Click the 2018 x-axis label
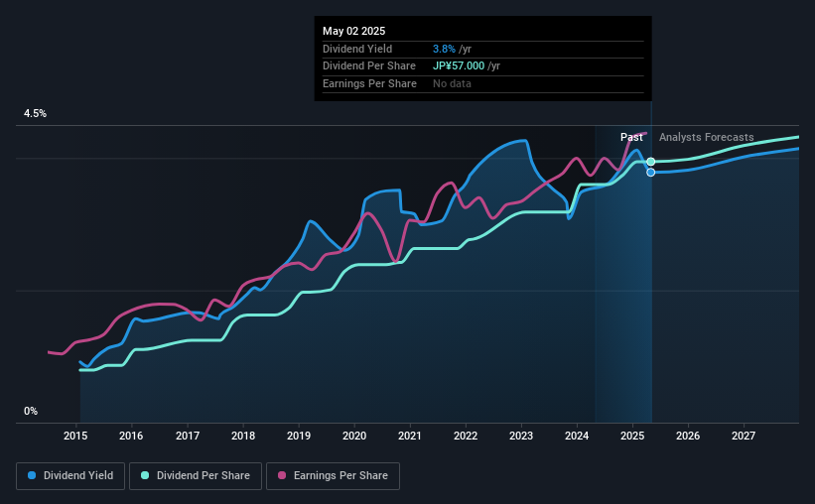Image resolution: width=815 pixels, height=504 pixels. click(243, 436)
